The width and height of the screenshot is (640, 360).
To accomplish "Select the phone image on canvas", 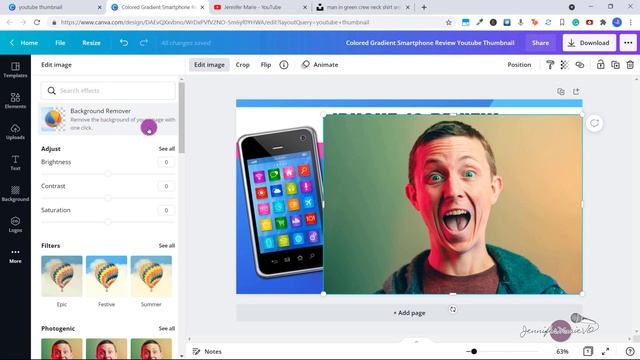I will point(280,202).
